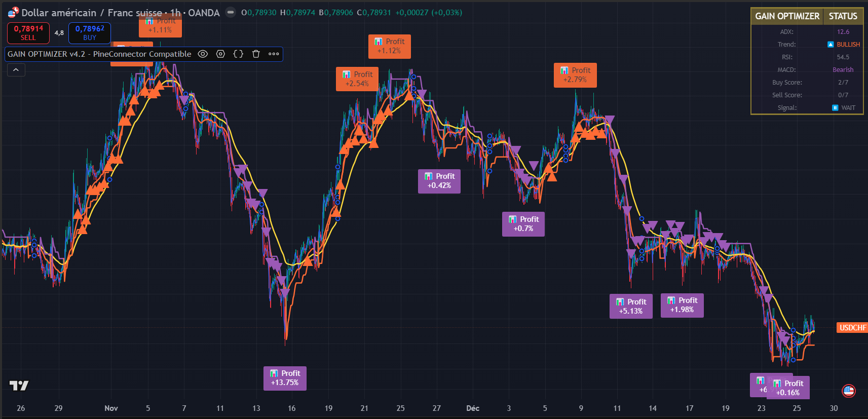Image resolution: width=868 pixels, height=419 pixels.
Task: Click the closing price C0,78931
Action: [374, 13]
